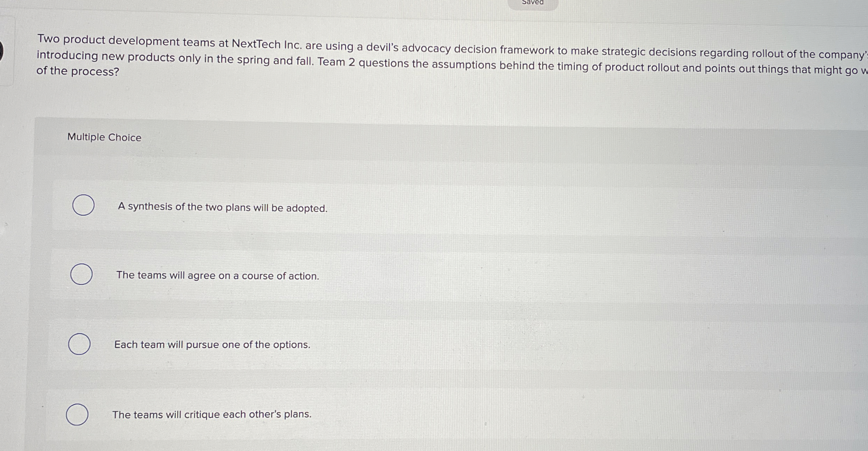Select radio button for 'Each team will pursue one of the options.'
The image size is (868, 451).
pyautogui.click(x=80, y=344)
